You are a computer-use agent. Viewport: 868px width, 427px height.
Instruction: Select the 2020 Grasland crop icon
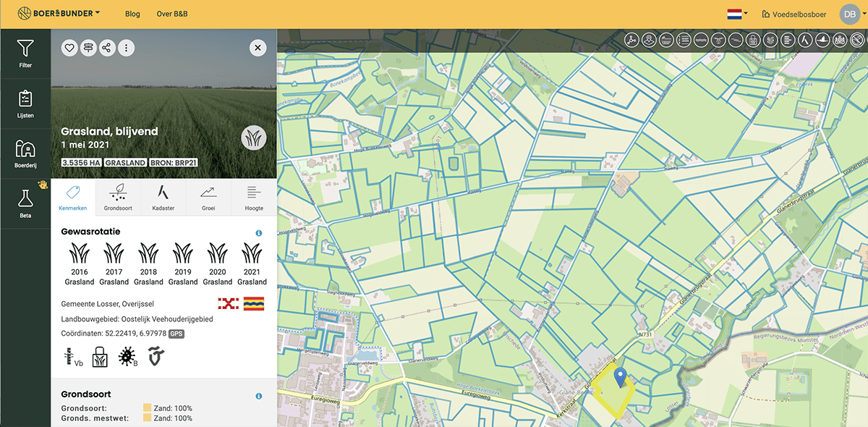click(217, 253)
